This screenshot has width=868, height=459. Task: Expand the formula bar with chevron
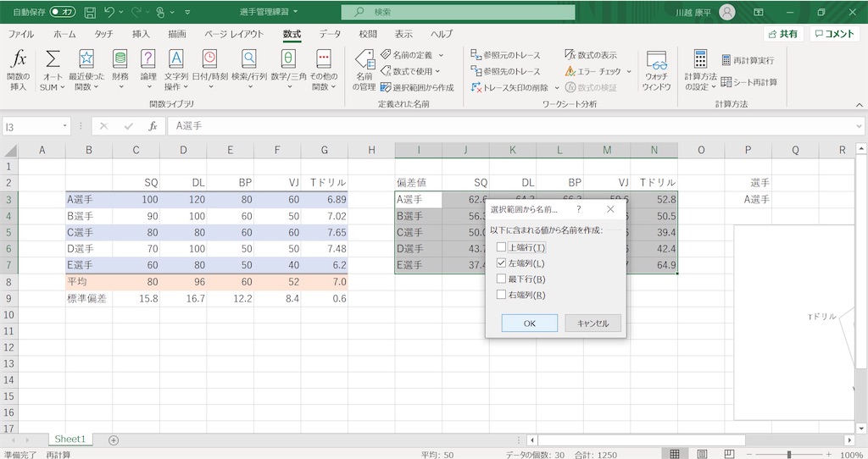click(x=860, y=126)
